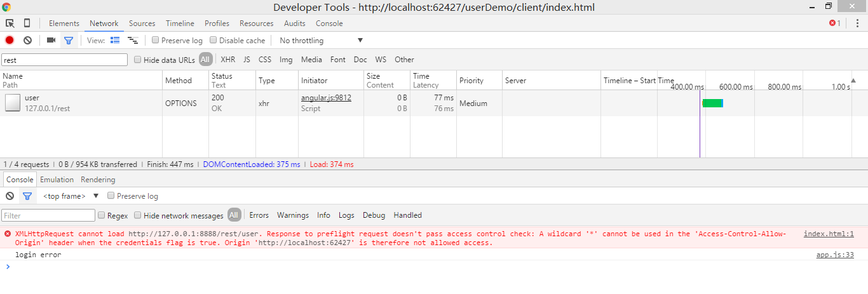Switch to the large request rows view icon
The image size is (868, 294).
(115, 40)
